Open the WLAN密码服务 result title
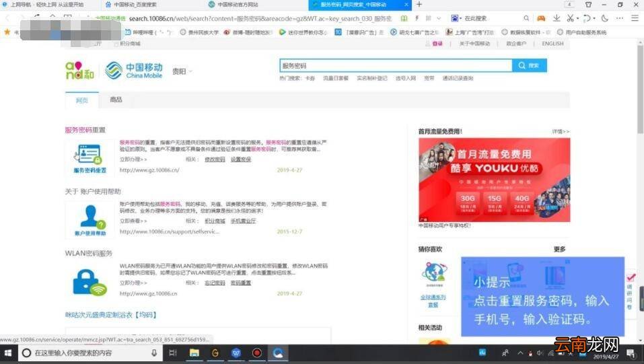Screen dimensions: 644x364 coord(89,254)
